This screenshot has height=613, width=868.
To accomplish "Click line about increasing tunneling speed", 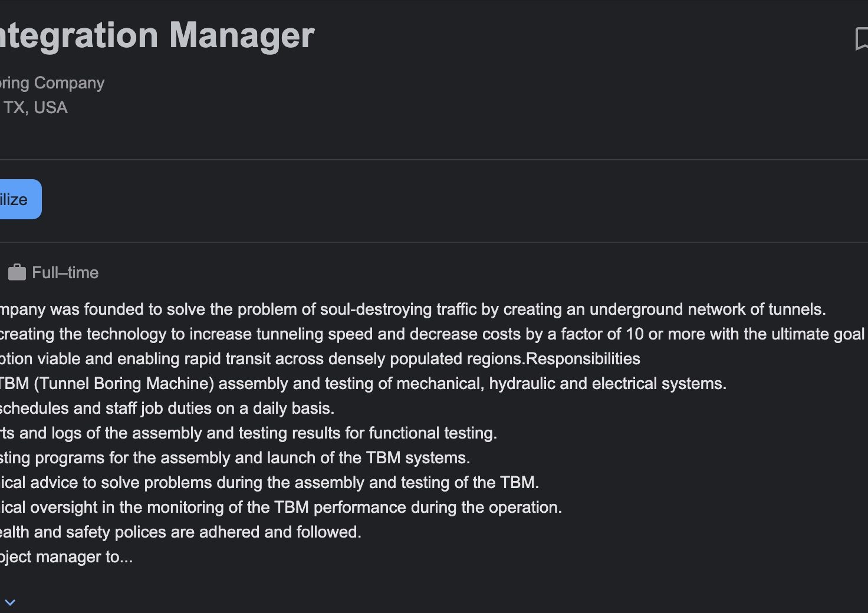I will [432, 334].
